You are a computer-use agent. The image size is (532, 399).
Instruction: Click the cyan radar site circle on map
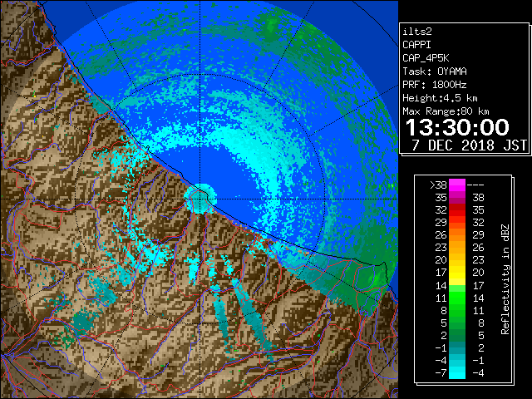pos(200,199)
